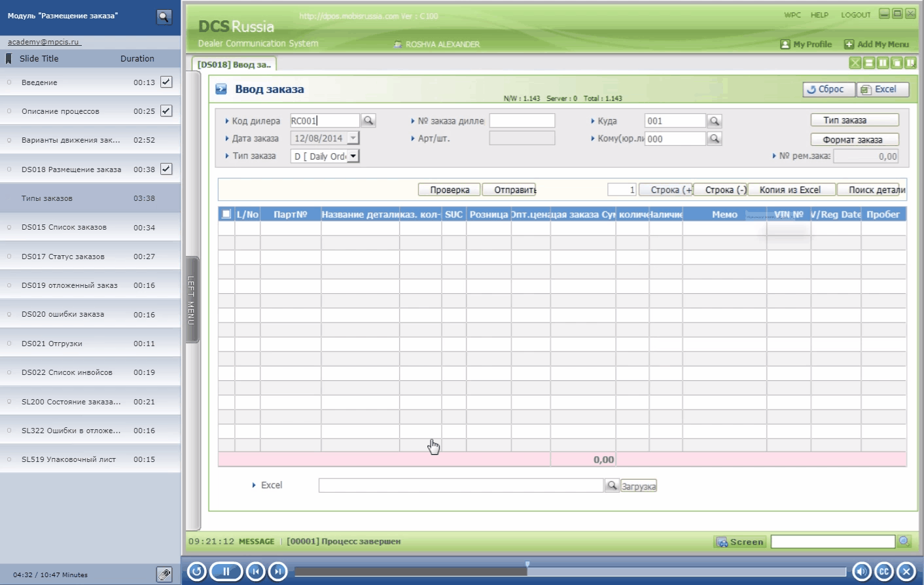The image size is (924, 585).
Task: Click the Excel export button
Action: 883,90
